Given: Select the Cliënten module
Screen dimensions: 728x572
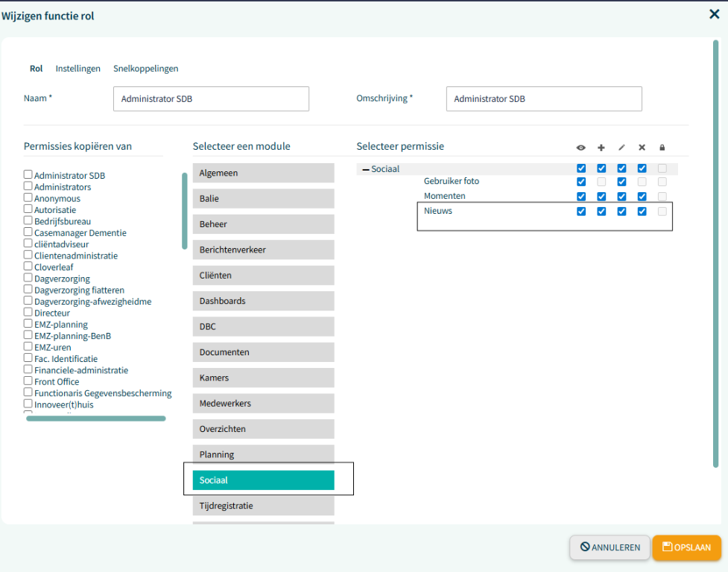Looking at the screenshot, I should click(x=263, y=276).
